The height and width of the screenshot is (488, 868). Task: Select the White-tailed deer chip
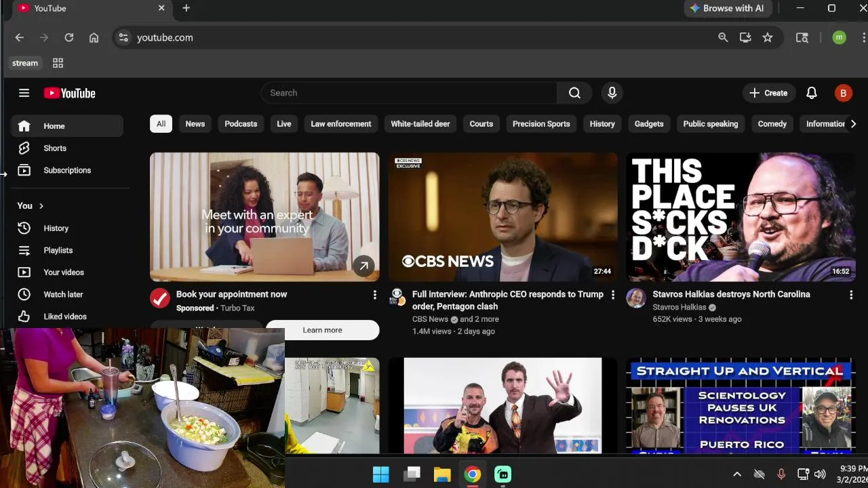tap(420, 124)
